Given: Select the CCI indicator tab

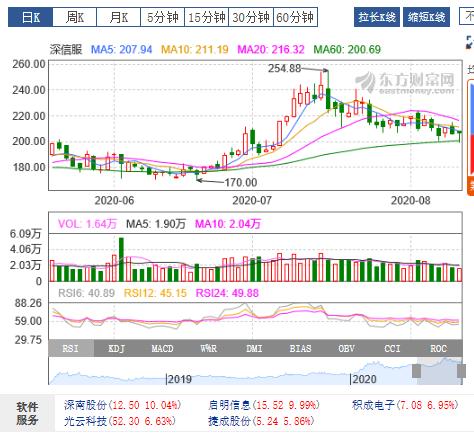Looking at the screenshot, I should (392, 348).
